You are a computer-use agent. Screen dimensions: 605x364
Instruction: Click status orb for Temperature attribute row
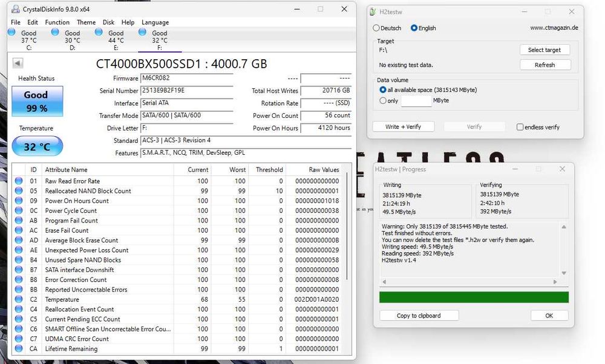pos(19,299)
